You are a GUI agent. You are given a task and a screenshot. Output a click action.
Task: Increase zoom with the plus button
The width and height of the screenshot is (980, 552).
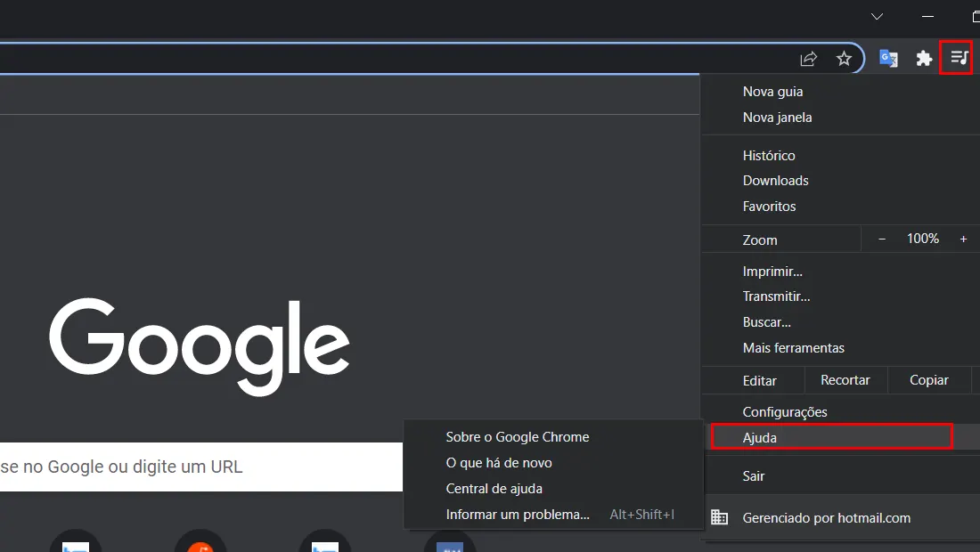coord(963,239)
